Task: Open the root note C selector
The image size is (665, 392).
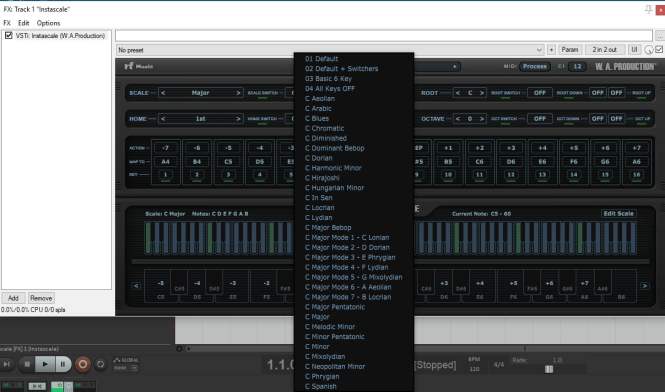Action: point(470,92)
